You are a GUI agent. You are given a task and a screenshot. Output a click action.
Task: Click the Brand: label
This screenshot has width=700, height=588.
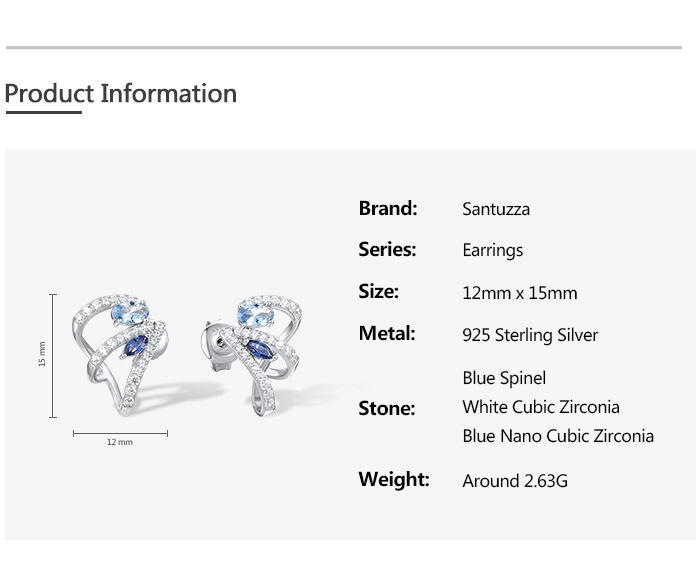388,208
